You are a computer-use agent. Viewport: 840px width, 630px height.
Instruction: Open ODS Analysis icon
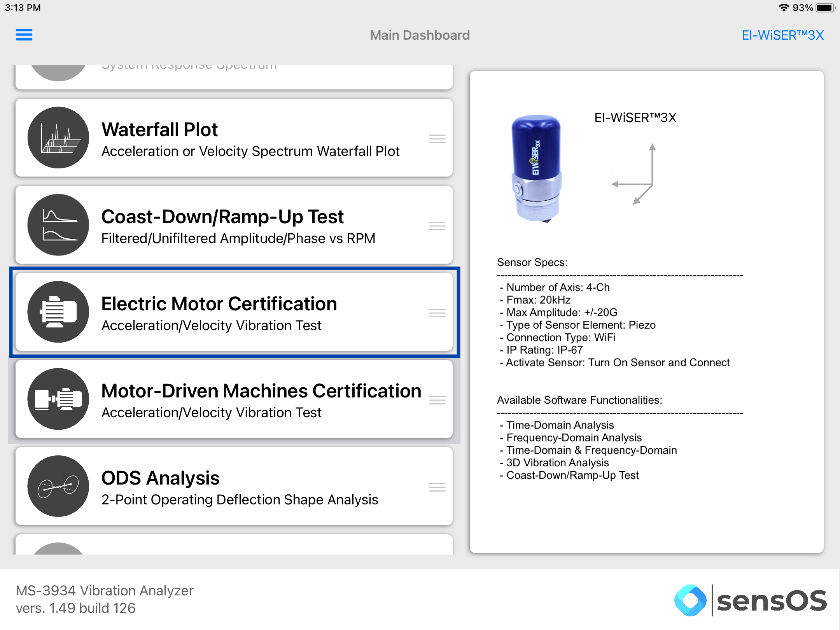tap(58, 486)
